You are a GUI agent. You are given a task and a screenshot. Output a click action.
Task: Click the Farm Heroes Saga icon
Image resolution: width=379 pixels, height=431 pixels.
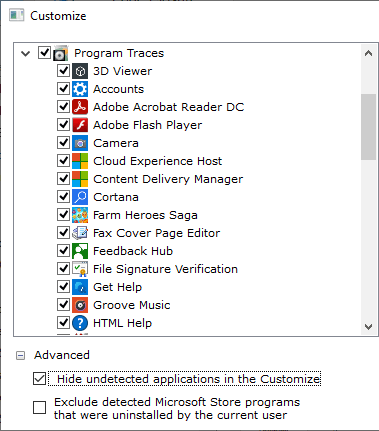80,215
